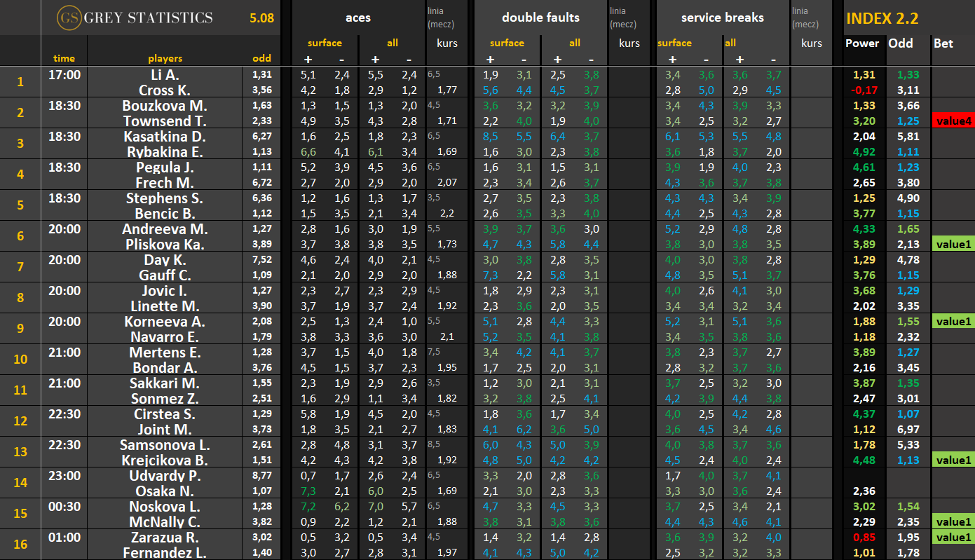Select player Noskova L.
This screenshot has width=975, height=560.
[165, 506]
